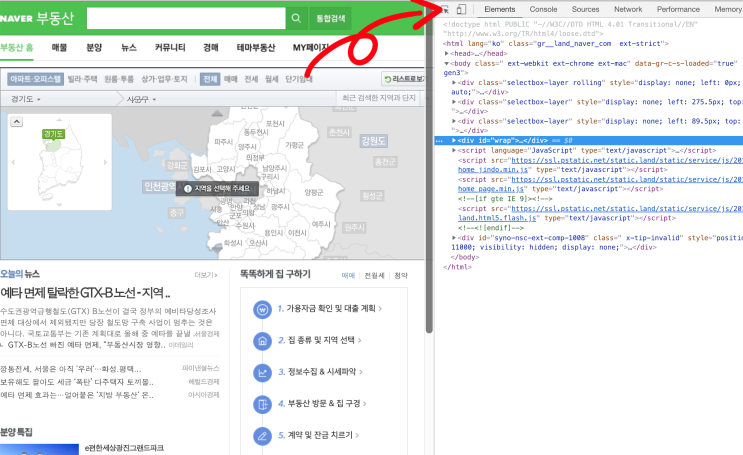The width and height of the screenshot is (743, 455).
Task: Select the 상가·업무·토지 property type filter
Action: coord(164,79)
